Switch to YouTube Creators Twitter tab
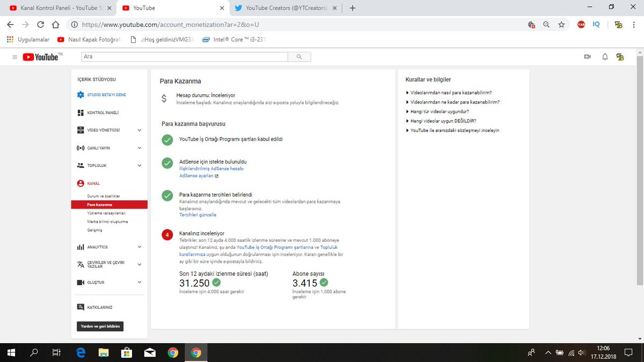This screenshot has width=644, height=362. click(x=284, y=8)
